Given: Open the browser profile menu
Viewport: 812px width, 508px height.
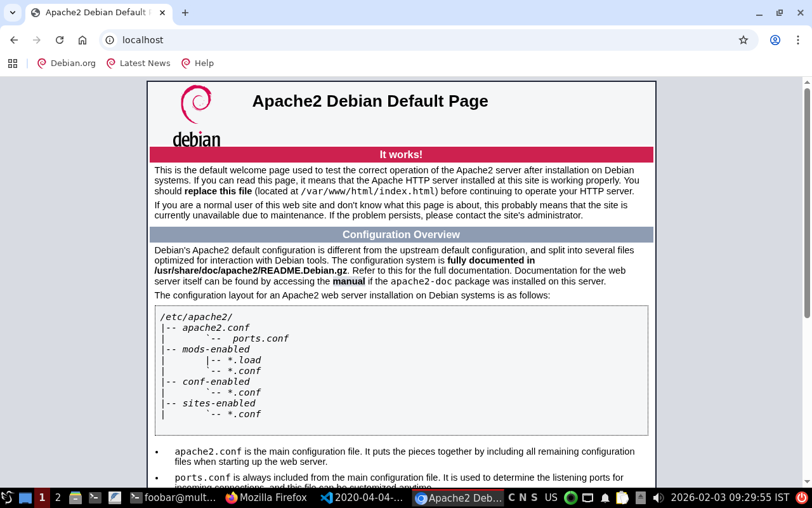Looking at the screenshot, I should (x=775, y=40).
